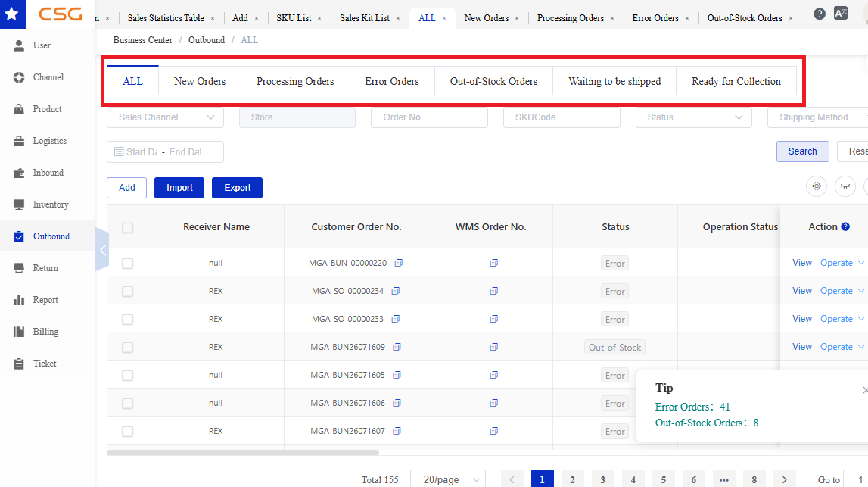Copy customer order MGA-SO-00000234
This screenshot has width=868, height=487.
[396, 291]
